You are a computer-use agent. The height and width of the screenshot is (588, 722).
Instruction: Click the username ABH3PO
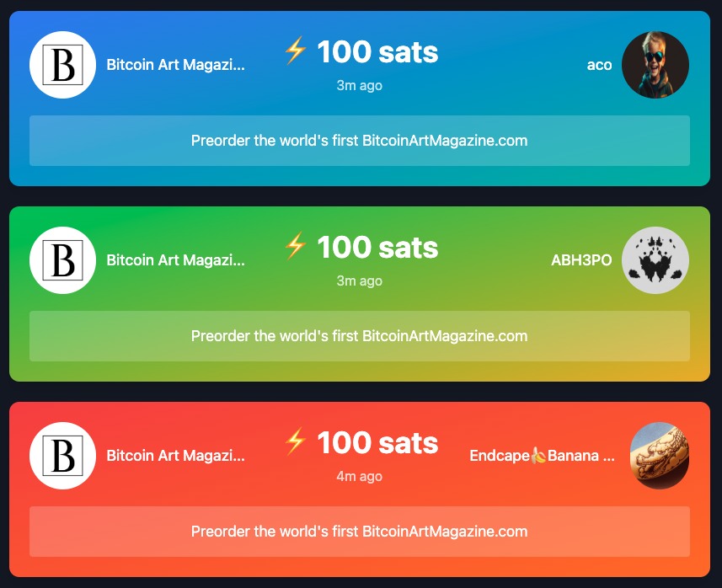[581, 260]
